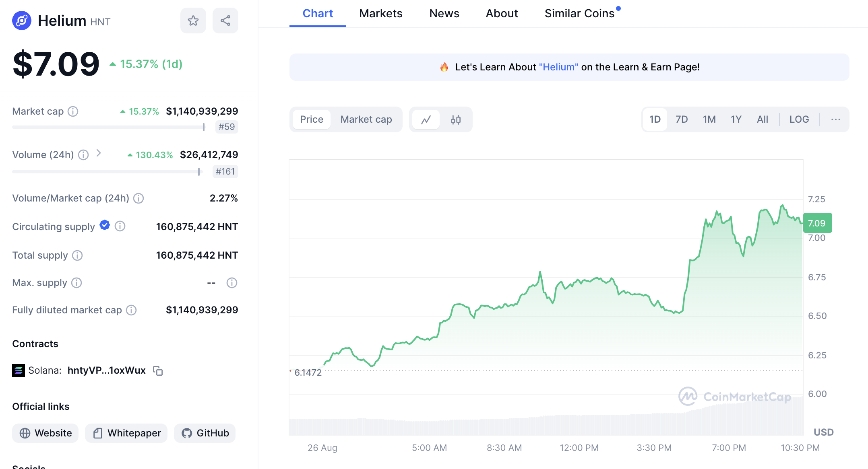Image resolution: width=868 pixels, height=469 pixels.
Task: Click info icon next to Max. supply value
Action: click(232, 283)
